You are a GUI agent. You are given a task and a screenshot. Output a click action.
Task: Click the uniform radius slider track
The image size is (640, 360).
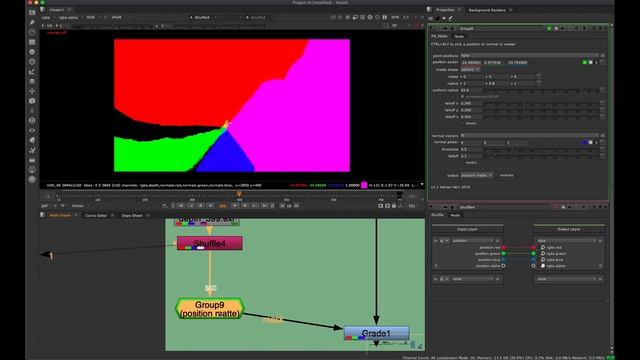tap(540, 90)
